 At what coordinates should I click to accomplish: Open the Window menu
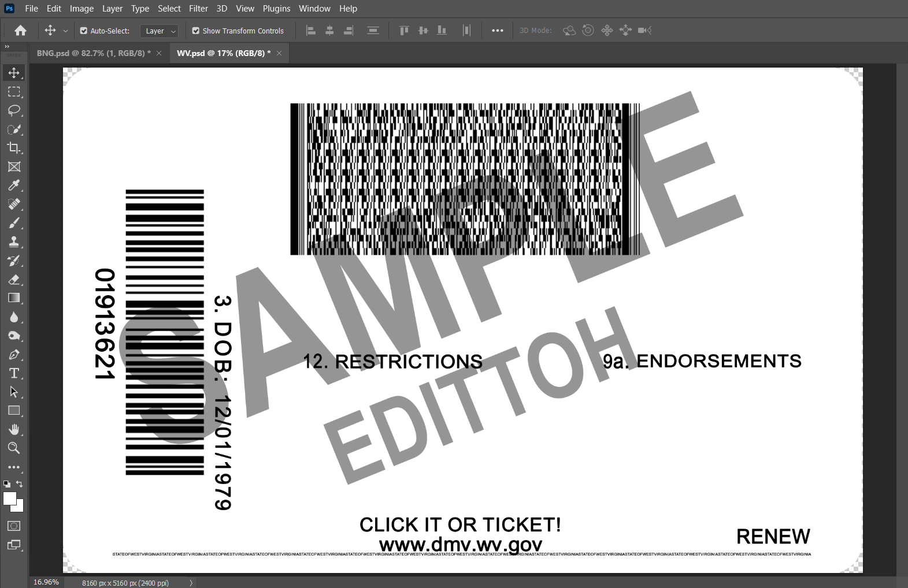pos(314,8)
